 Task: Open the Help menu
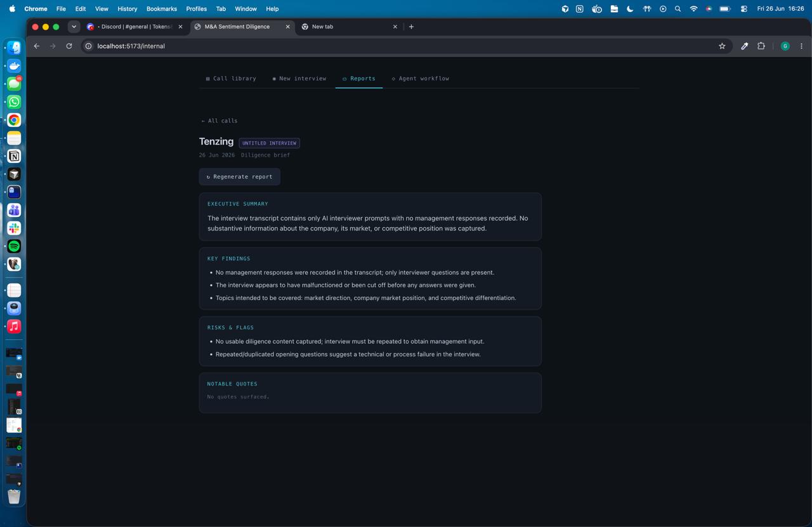[x=272, y=9]
